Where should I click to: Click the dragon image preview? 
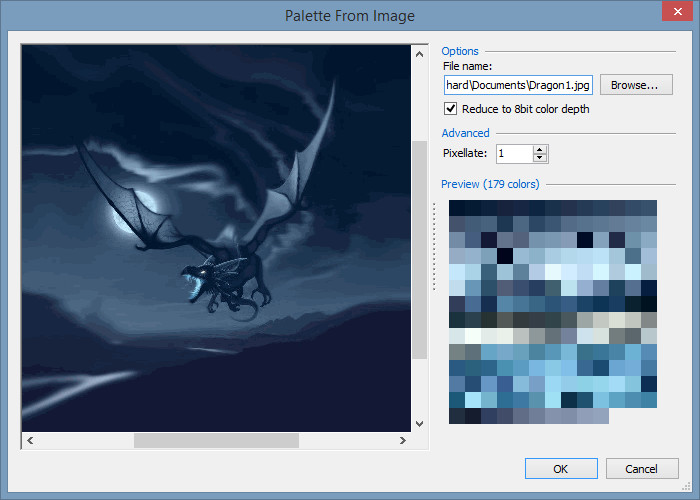[217, 238]
